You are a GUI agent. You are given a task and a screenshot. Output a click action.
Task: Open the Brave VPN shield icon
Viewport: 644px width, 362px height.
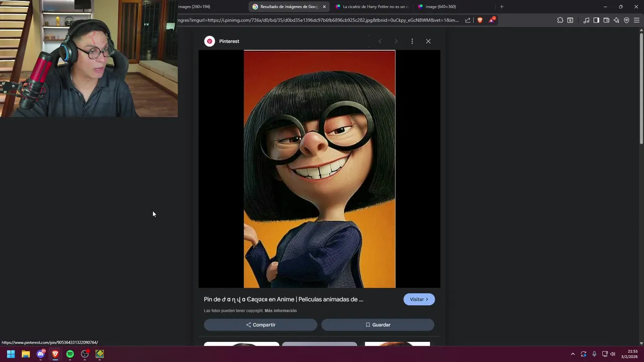pyautogui.click(x=626, y=20)
